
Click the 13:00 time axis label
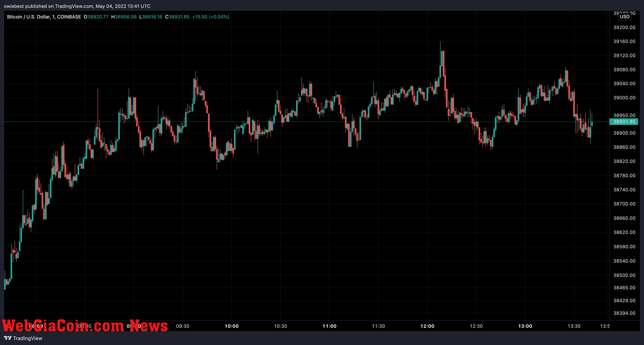[x=525, y=326]
